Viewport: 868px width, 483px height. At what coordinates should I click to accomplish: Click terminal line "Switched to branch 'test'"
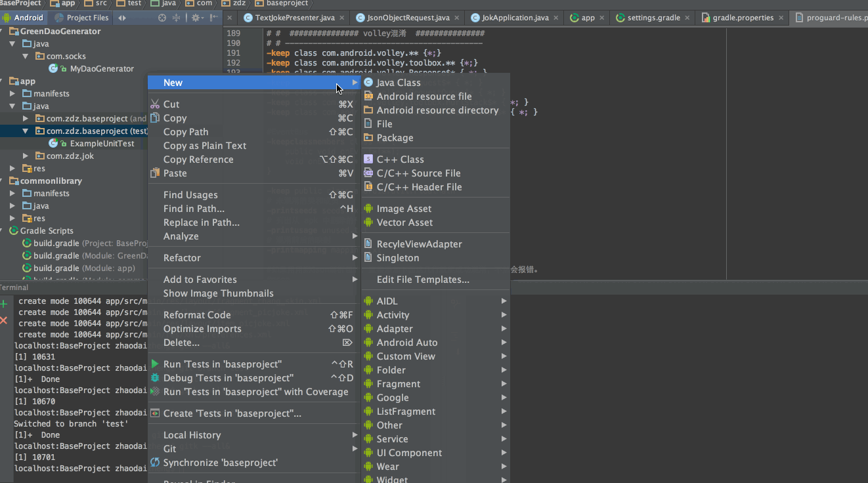(x=71, y=423)
